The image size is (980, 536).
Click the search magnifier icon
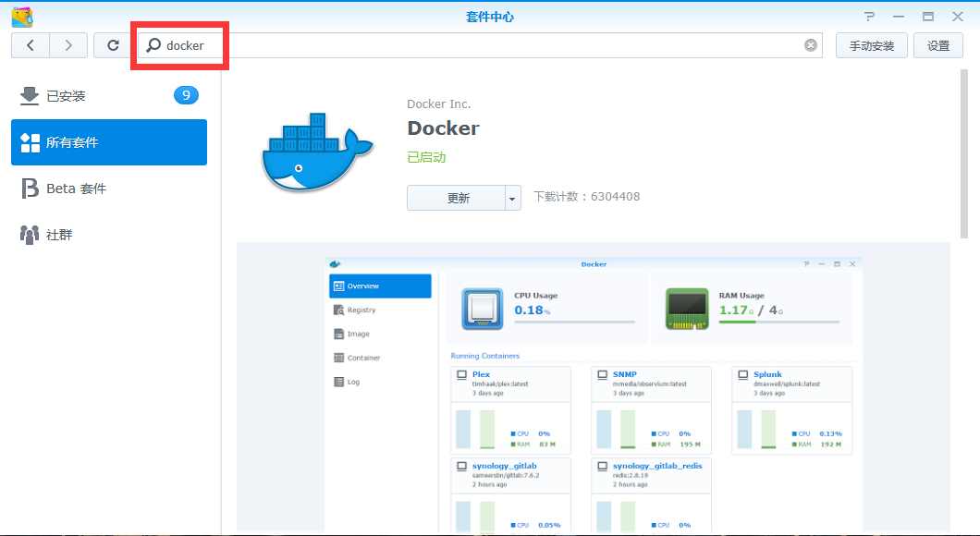pyautogui.click(x=153, y=45)
